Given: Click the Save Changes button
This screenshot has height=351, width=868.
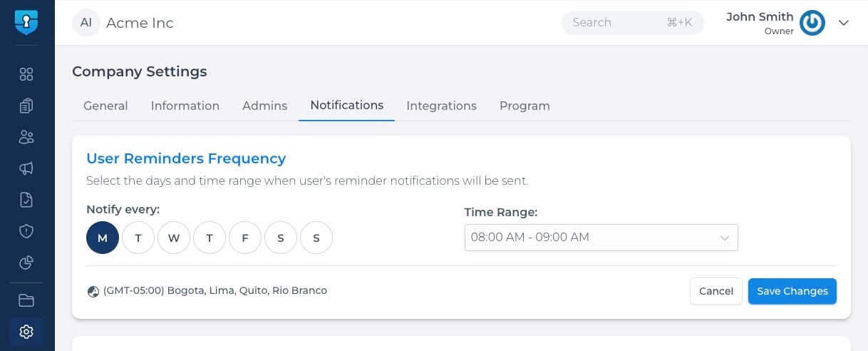Looking at the screenshot, I should (x=792, y=291).
